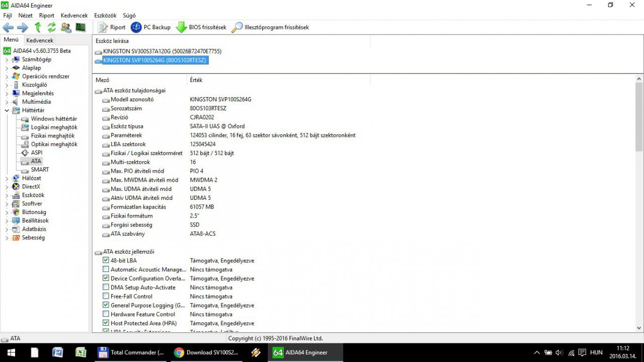Expand the Operációs rendszer tree node

click(x=7, y=77)
